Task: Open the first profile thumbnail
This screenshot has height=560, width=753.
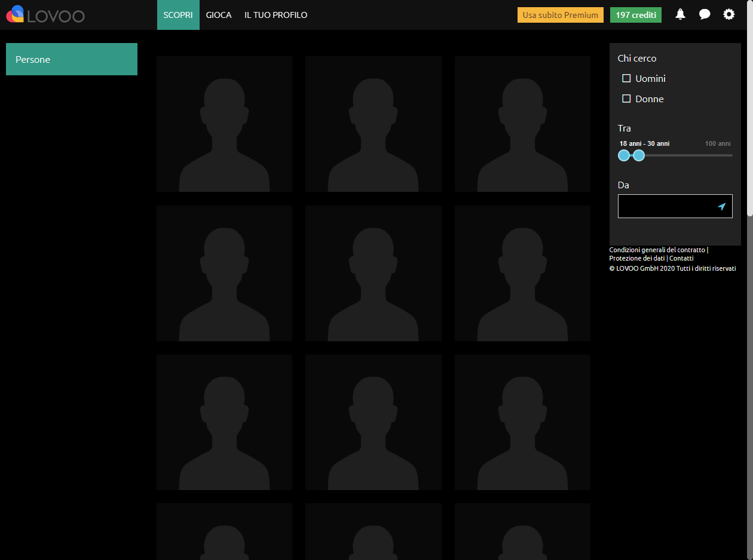Action: (x=224, y=124)
